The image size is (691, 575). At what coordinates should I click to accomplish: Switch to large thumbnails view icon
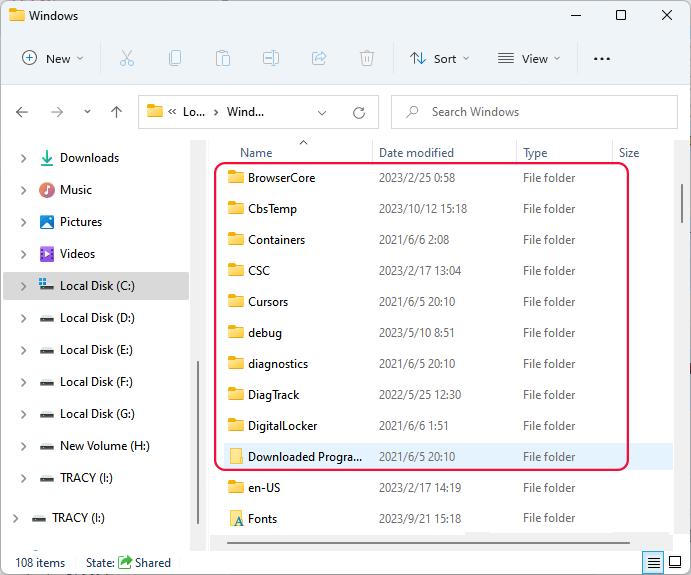point(675,562)
